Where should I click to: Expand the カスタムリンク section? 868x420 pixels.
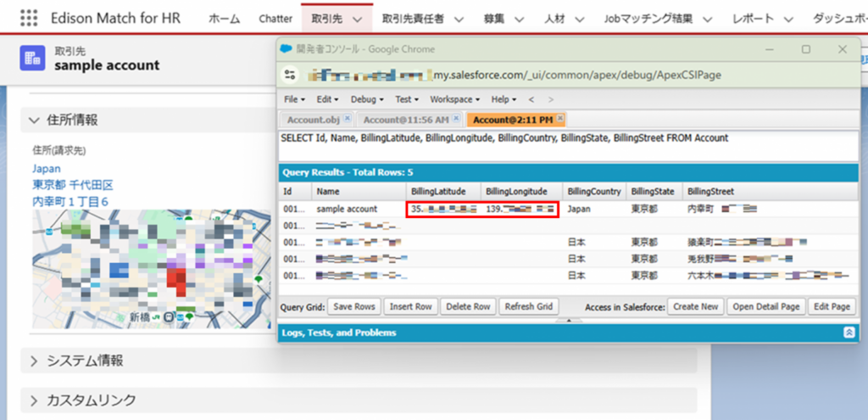tap(35, 400)
